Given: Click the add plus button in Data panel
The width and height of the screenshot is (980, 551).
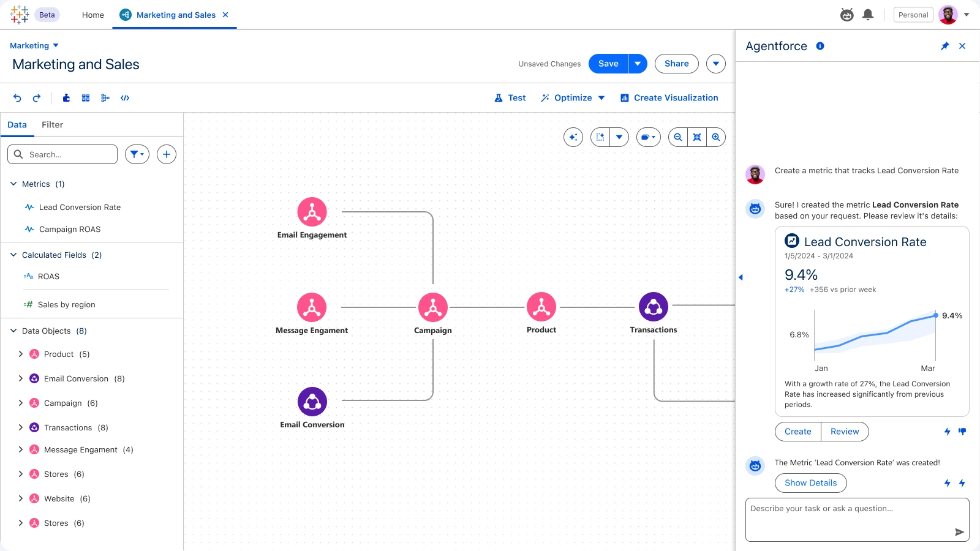Looking at the screenshot, I should tap(167, 154).
